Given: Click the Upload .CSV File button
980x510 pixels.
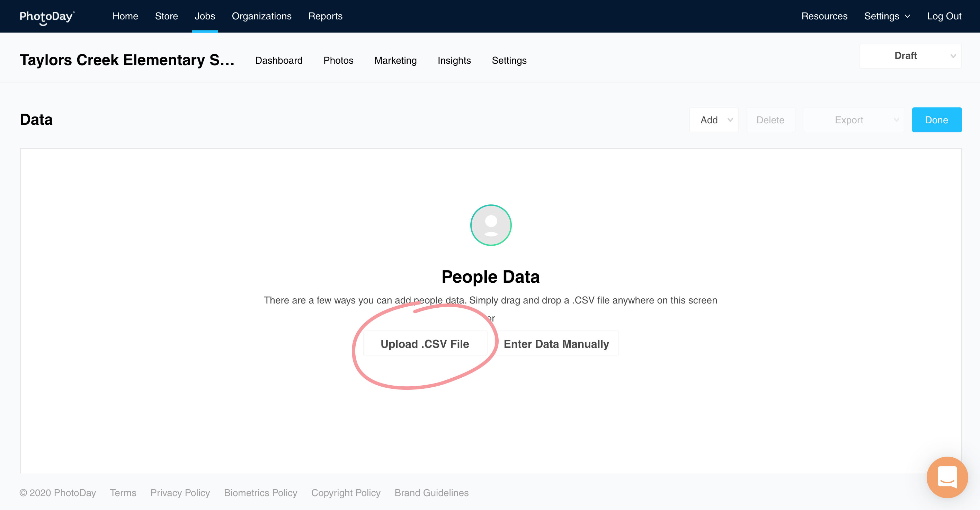Looking at the screenshot, I should (425, 344).
